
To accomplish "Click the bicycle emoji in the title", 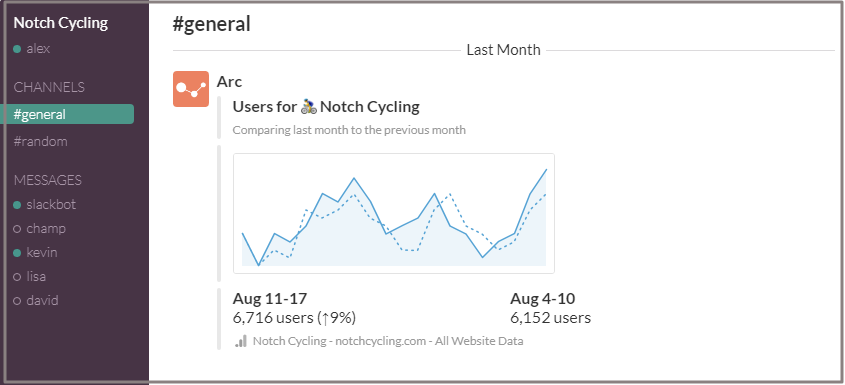I will point(309,107).
